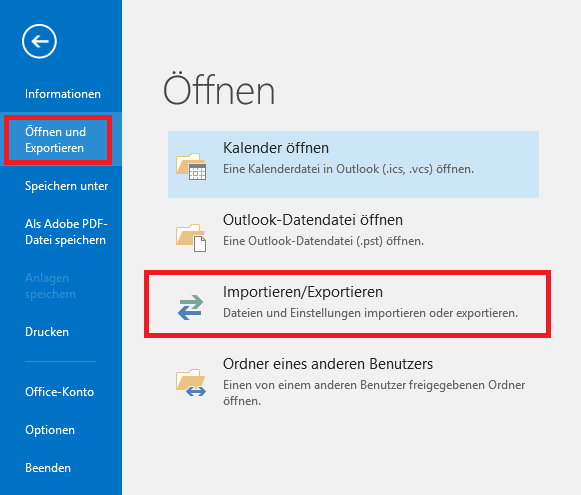This screenshot has width=581, height=495.
Task: Choose Speichern unter from sidebar
Action: pos(66,186)
